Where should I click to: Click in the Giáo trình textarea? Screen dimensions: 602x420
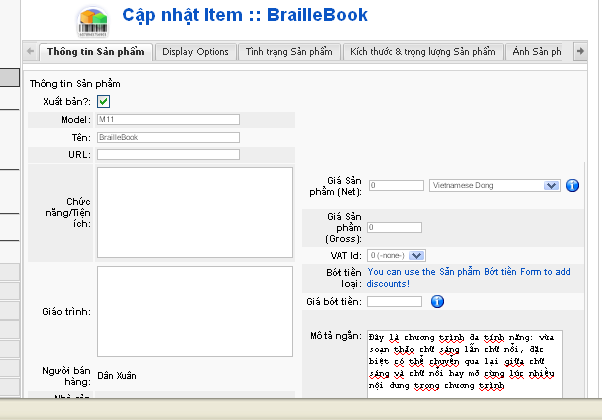click(195, 311)
